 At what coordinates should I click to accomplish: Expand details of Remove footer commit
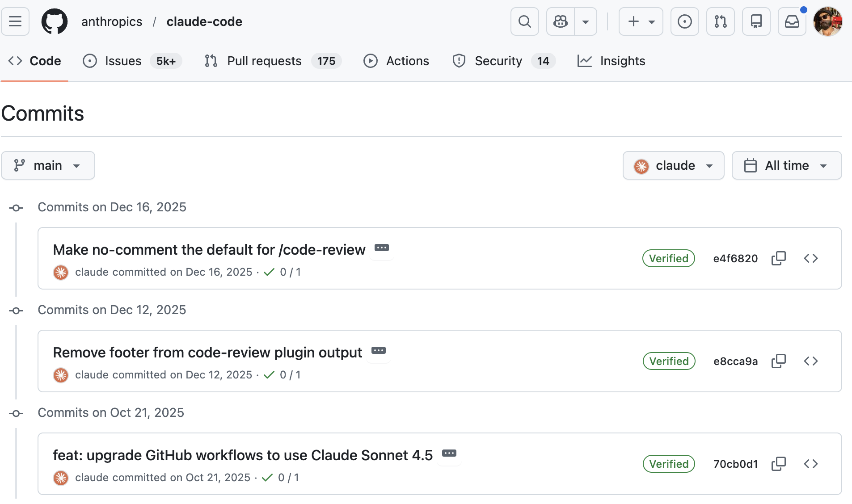point(378,351)
